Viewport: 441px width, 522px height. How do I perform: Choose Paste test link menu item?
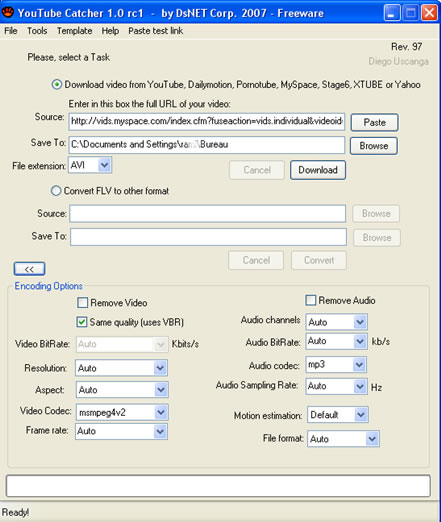156,31
